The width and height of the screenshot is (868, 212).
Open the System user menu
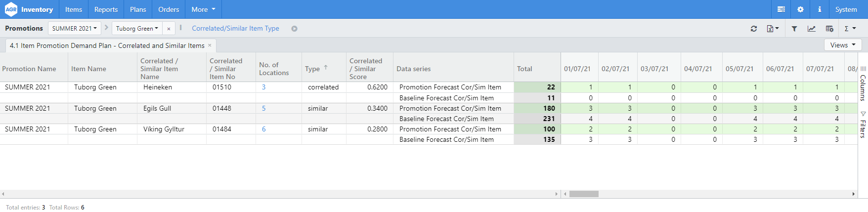[846, 9]
